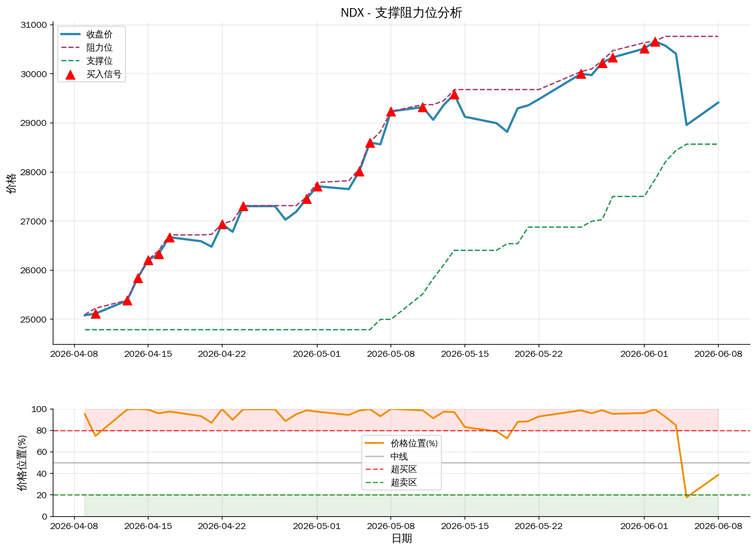Viewport: 756px width, 550px height.
Task: Click the 25000 y-axis tick label
Action: 34,320
